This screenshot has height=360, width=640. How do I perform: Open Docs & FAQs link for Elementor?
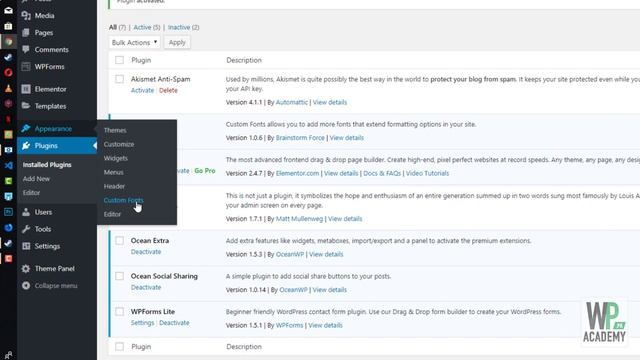[x=382, y=173]
